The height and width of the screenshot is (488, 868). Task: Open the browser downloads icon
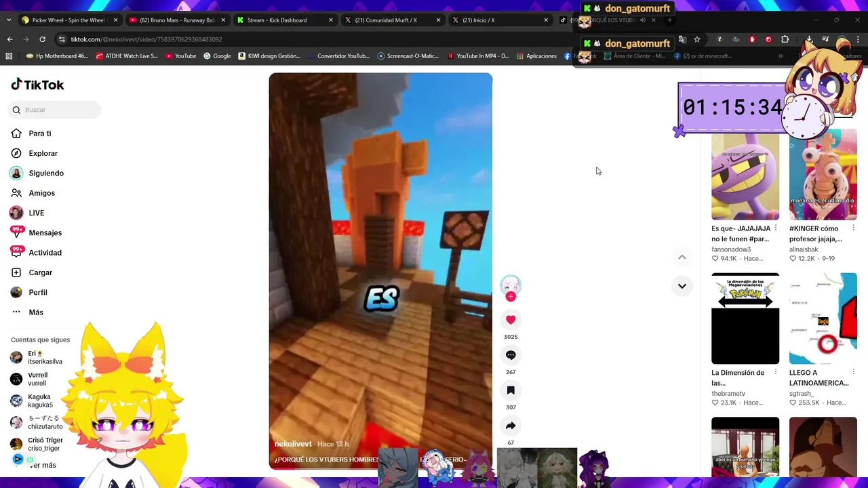809,39
